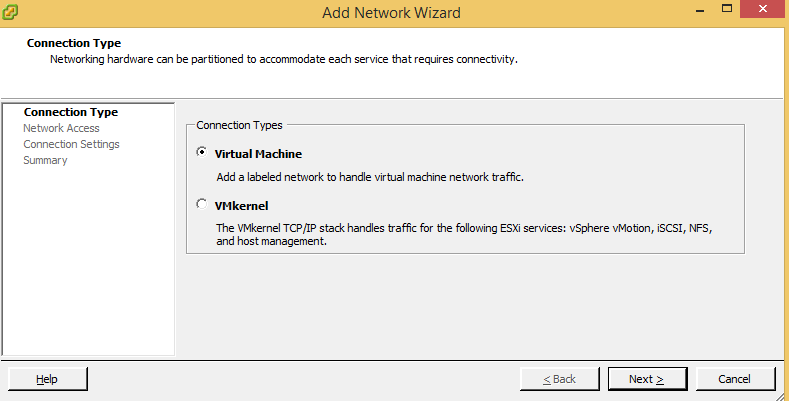The image size is (789, 401).
Task: Open the Connection Settings step
Action: click(71, 144)
